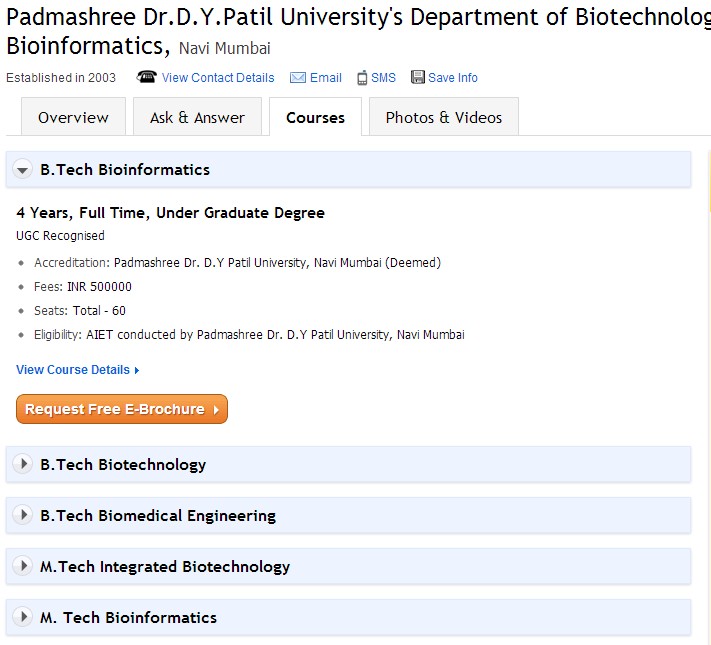
Task: Click the Save Info link
Action: coord(453,78)
